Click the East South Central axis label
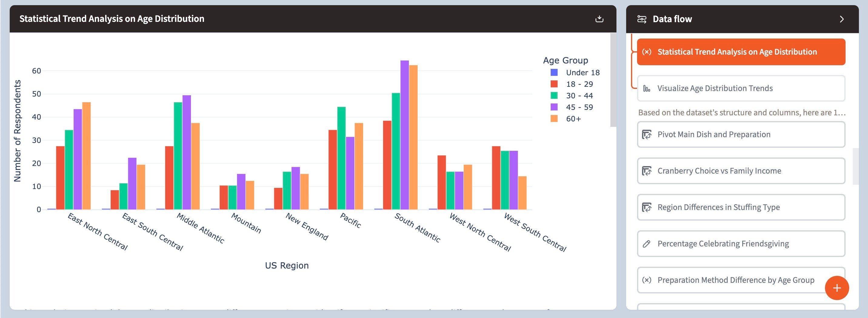This screenshot has width=868, height=318. tap(153, 232)
